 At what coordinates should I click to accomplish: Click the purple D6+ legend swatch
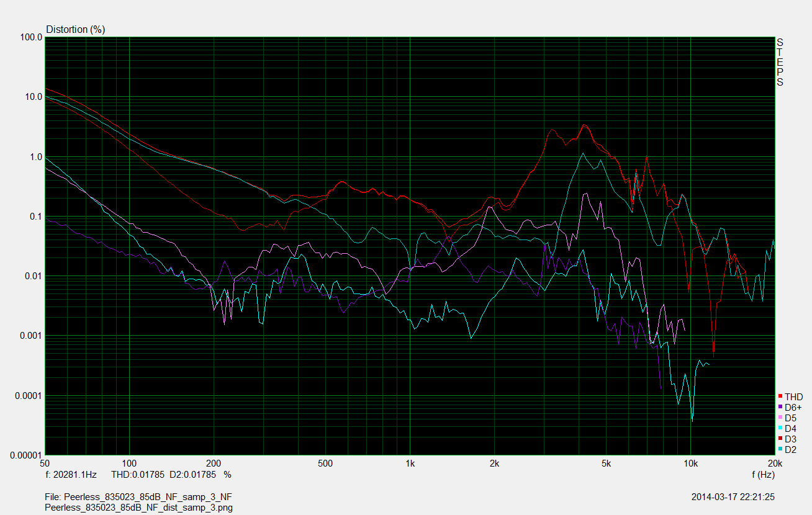[780, 407]
